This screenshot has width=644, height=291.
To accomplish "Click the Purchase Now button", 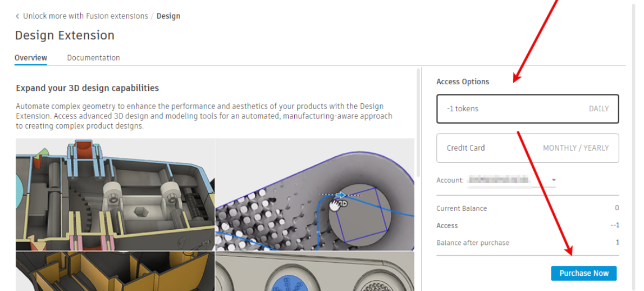I will (x=583, y=273).
